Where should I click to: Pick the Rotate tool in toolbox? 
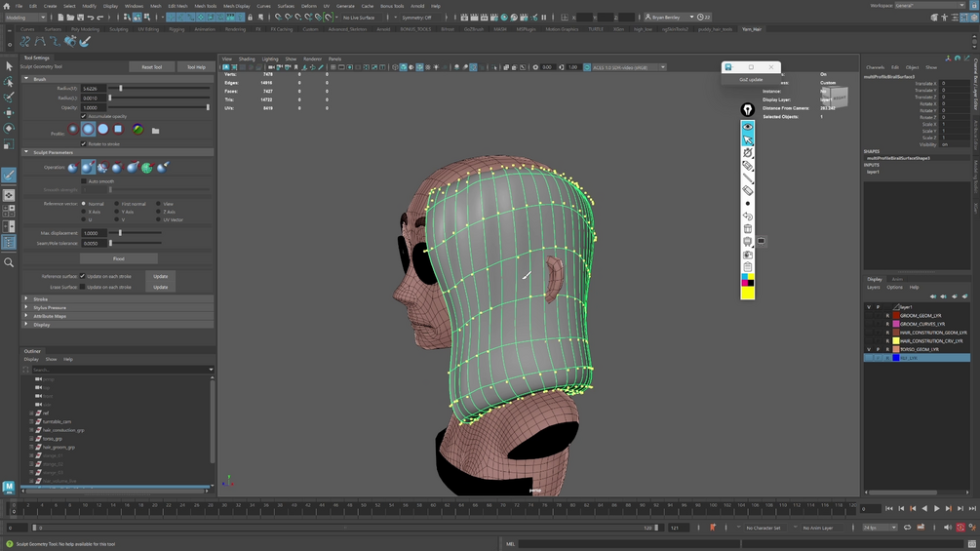coord(9,128)
